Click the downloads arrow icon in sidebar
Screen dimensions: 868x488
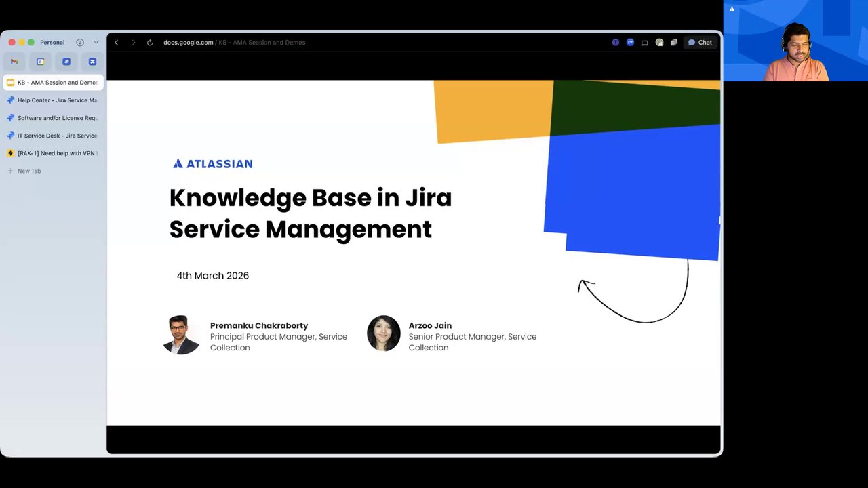[x=80, y=42]
